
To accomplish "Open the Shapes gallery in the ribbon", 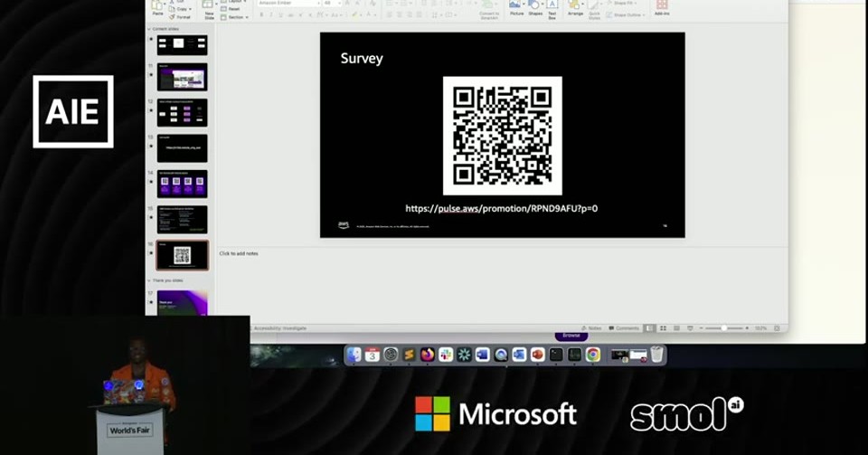I will [535, 7].
